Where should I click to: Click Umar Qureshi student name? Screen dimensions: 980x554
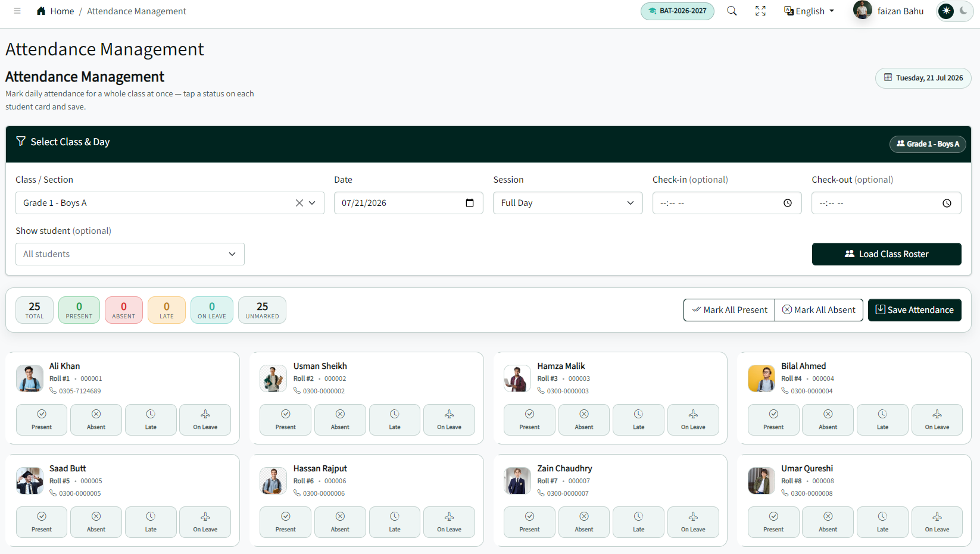pyautogui.click(x=807, y=468)
